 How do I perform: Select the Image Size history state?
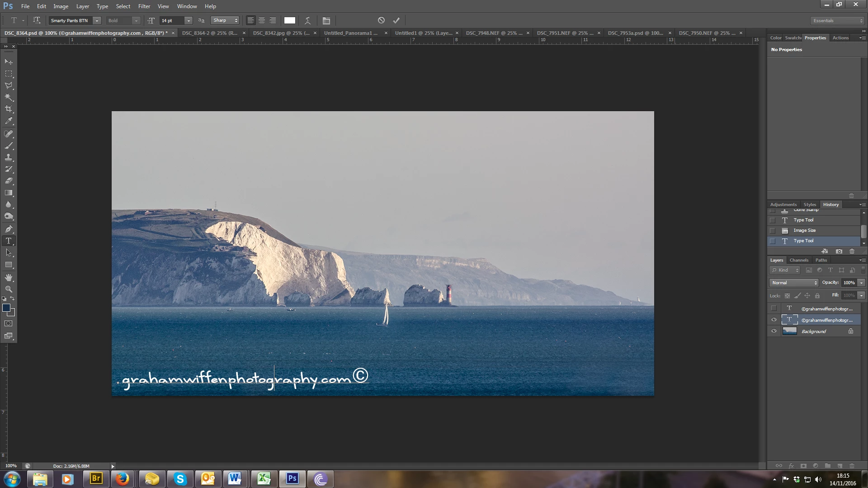point(804,230)
